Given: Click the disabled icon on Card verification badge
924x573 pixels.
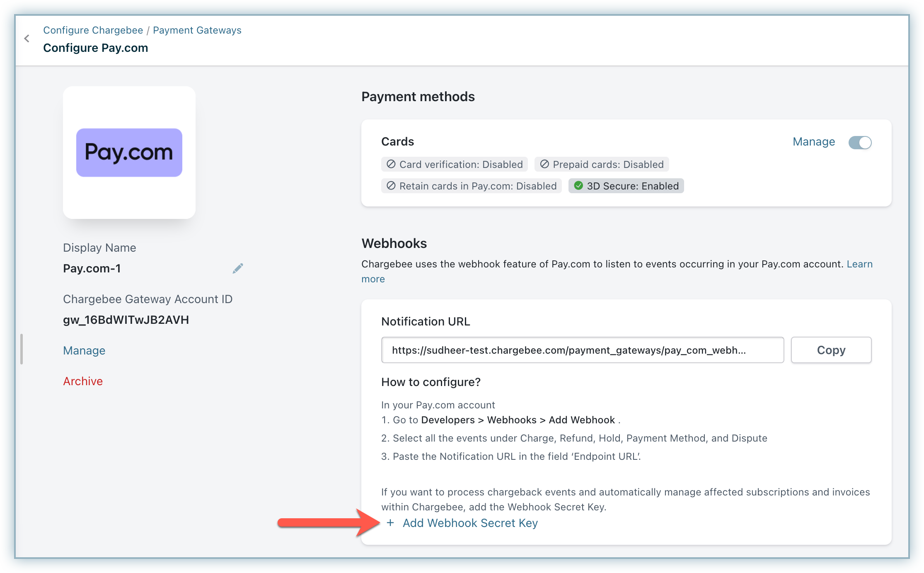Looking at the screenshot, I should (391, 164).
